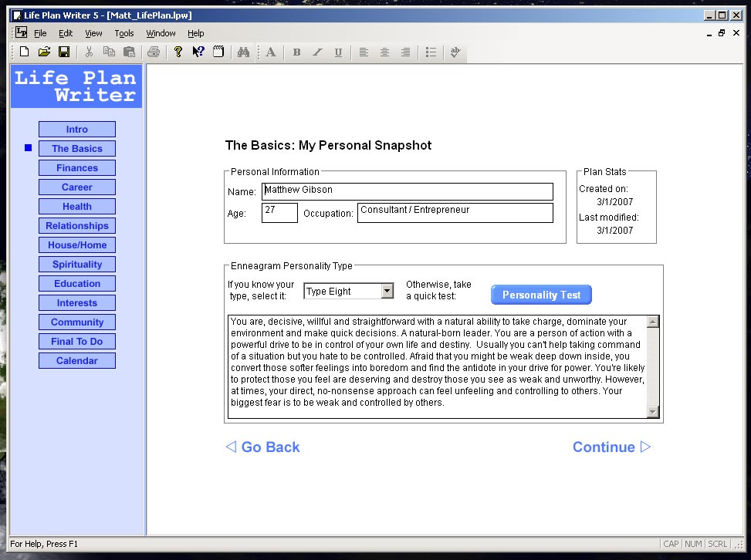
Task: Click the SCRL indicator in status bar
Action: tap(718, 545)
